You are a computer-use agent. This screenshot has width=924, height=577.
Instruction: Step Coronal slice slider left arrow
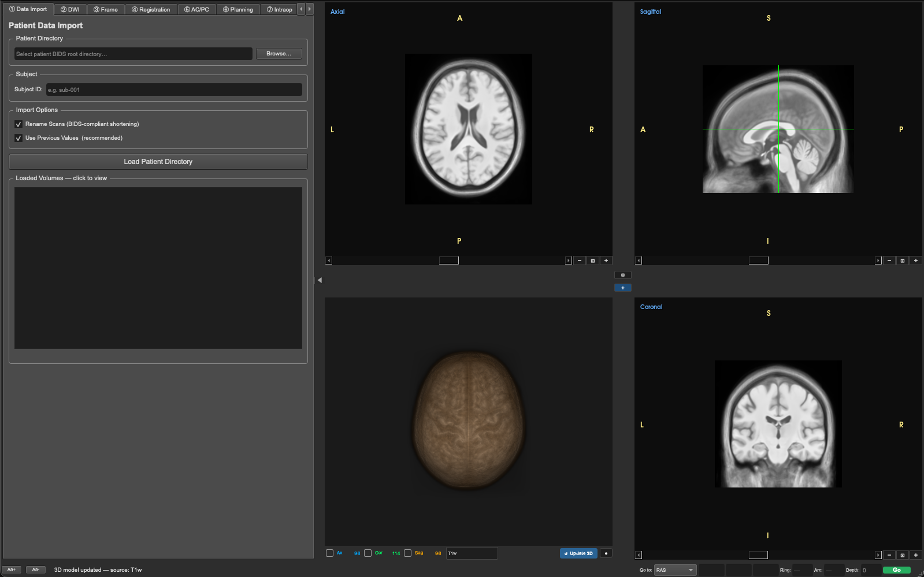tap(639, 555)
